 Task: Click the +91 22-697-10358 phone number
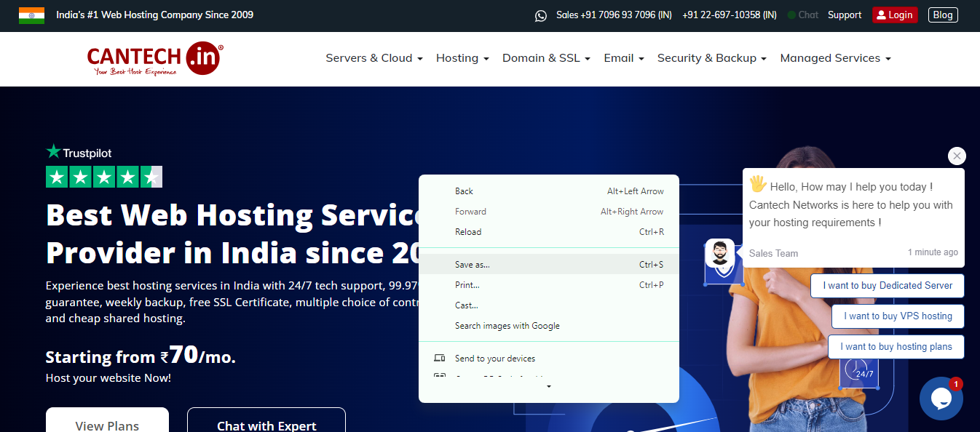(x=730, y=15)
